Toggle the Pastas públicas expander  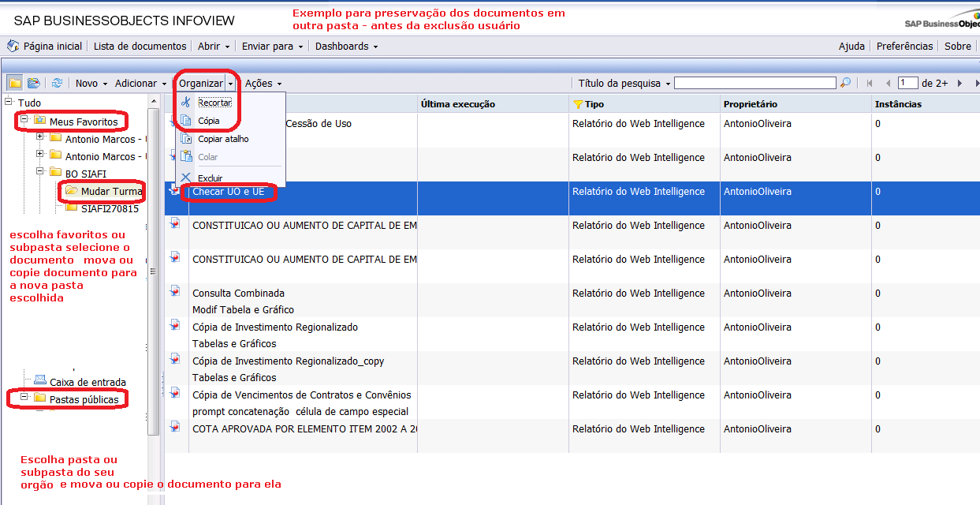24,397
